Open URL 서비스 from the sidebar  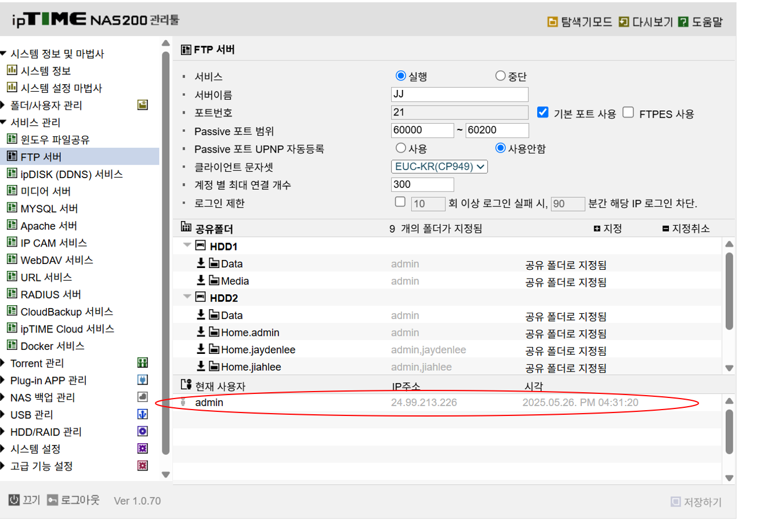pos(39,277)
